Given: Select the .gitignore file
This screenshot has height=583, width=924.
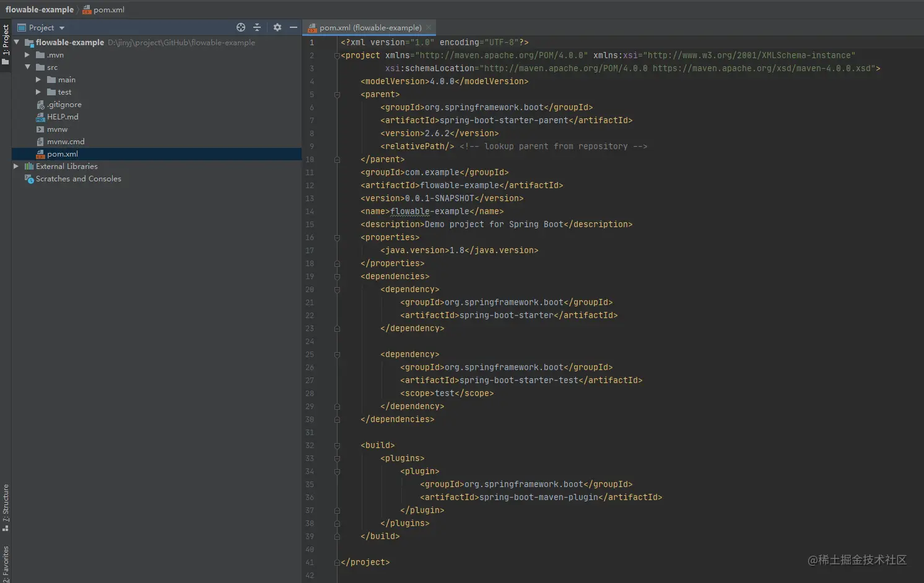Looking at the screenshot, I should tap(64, 104).
